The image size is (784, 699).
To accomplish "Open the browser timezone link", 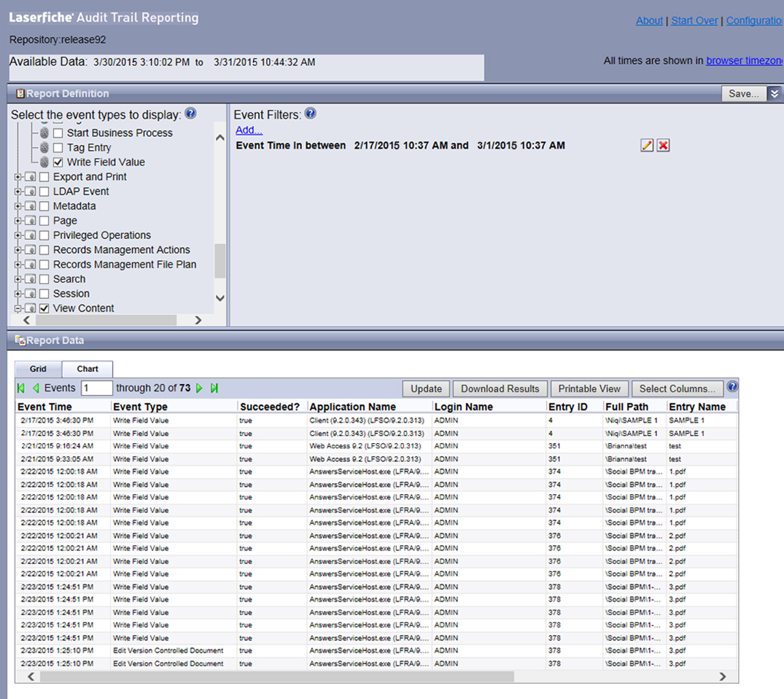I will click(745, 60).
